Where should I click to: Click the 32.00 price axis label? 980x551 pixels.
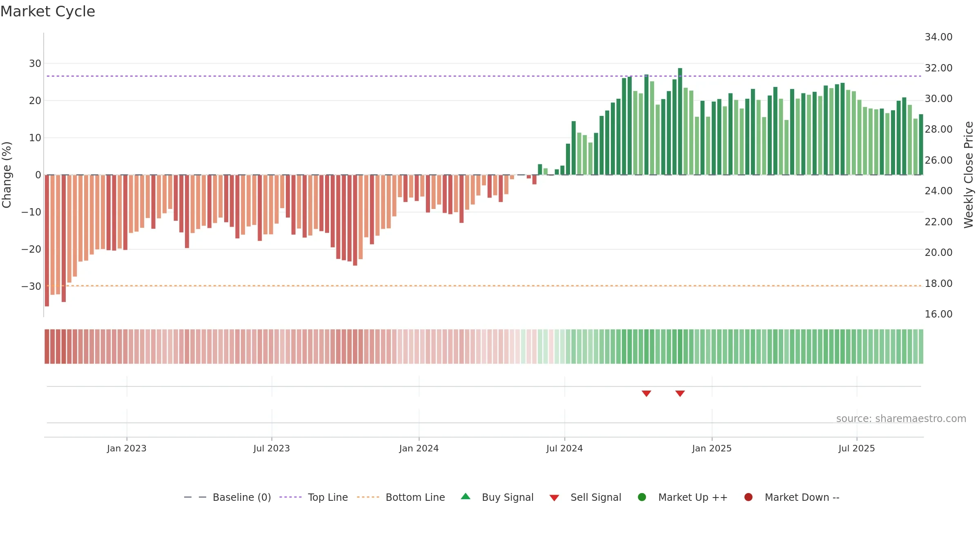pos(938,68)
